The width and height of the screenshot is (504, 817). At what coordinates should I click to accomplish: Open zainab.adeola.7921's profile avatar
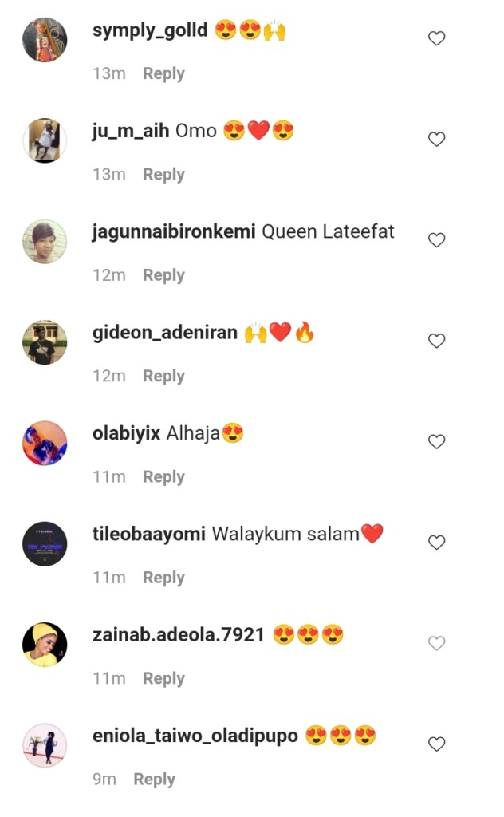[45, 645]
